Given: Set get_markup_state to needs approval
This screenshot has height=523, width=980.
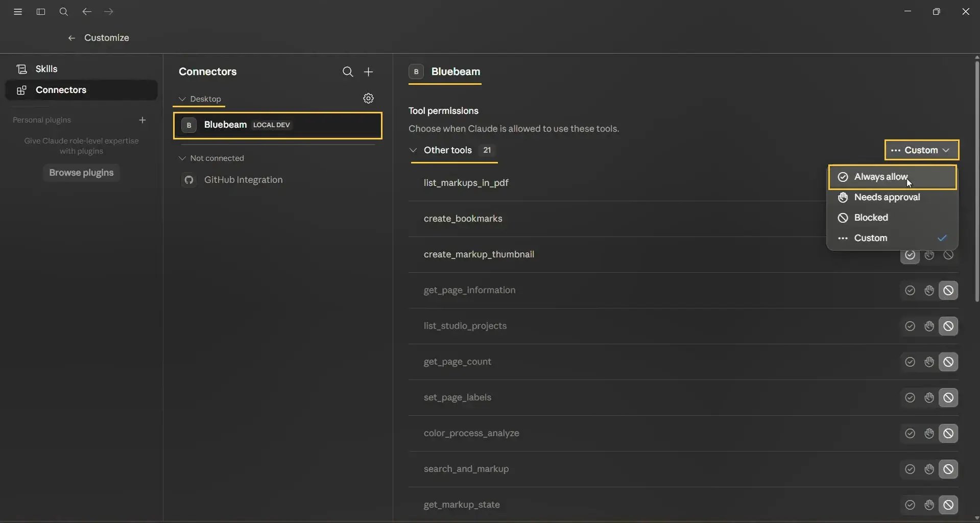Looking at the screenshot, I should [x=929, y=505].
